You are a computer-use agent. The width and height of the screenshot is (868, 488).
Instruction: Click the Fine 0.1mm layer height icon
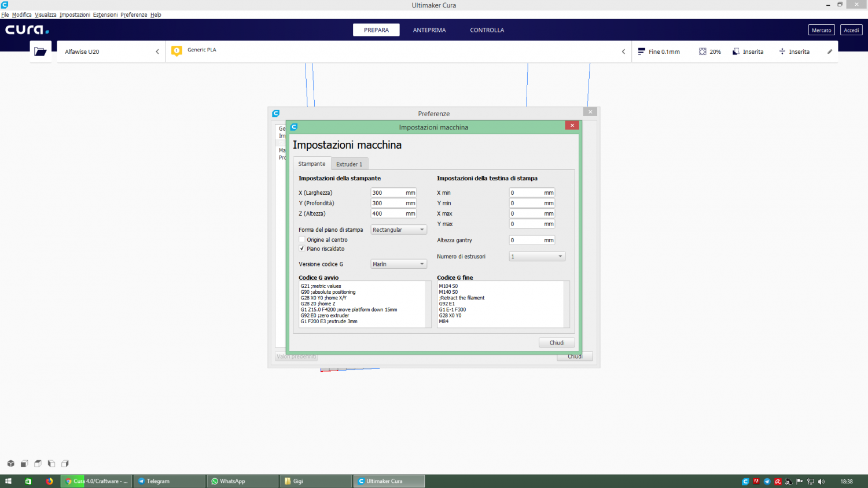point(641,51)
